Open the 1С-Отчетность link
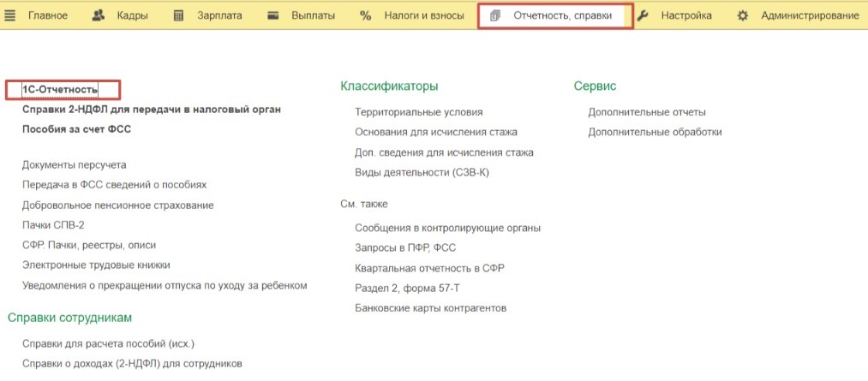The height and width of the screenshot is (381, 868). (60, 89)
